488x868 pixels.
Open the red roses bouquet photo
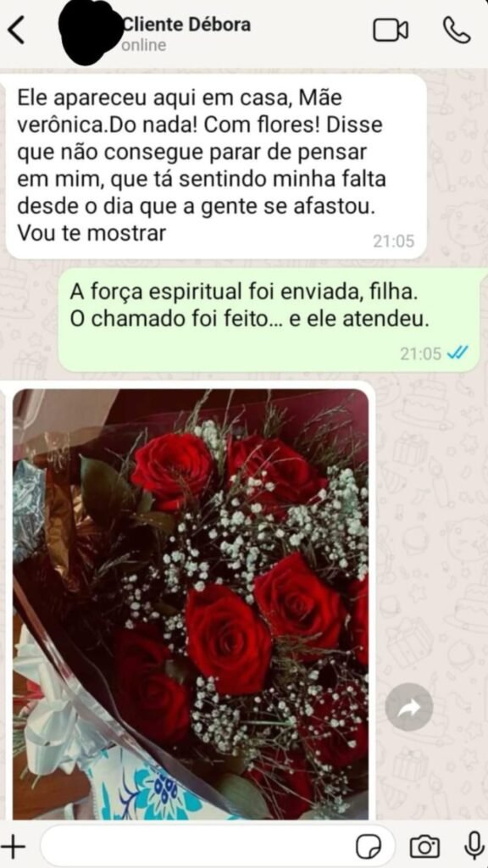coord(191,604)
